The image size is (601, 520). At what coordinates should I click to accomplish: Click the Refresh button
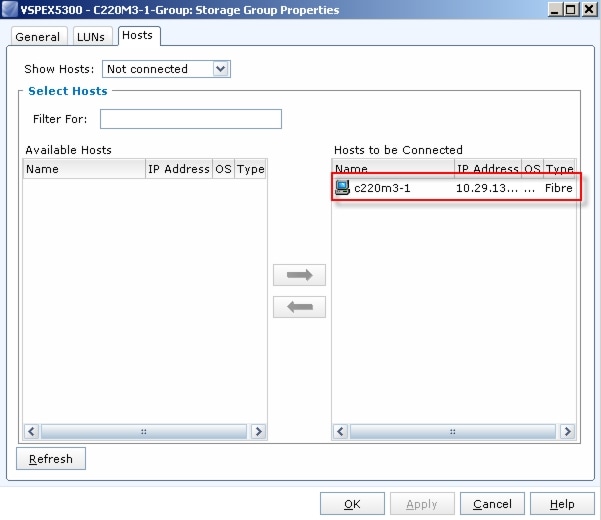pyautogui.click(x=51, y=459)
